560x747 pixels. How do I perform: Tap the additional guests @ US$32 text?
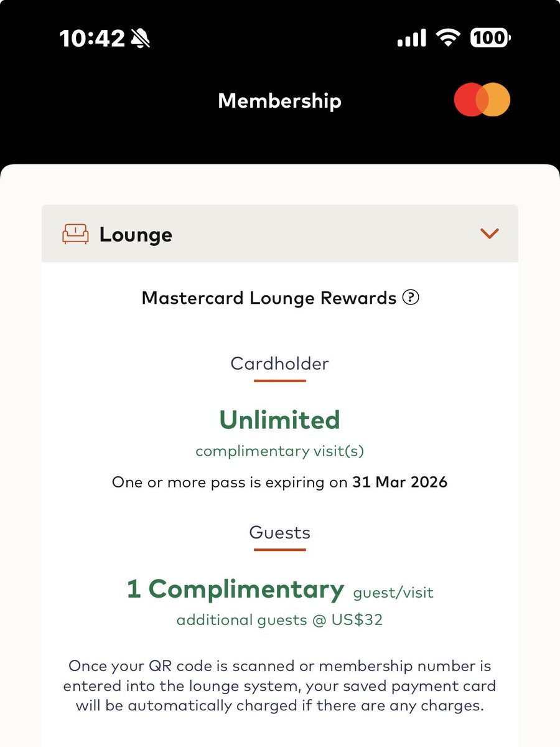[280, 620]
